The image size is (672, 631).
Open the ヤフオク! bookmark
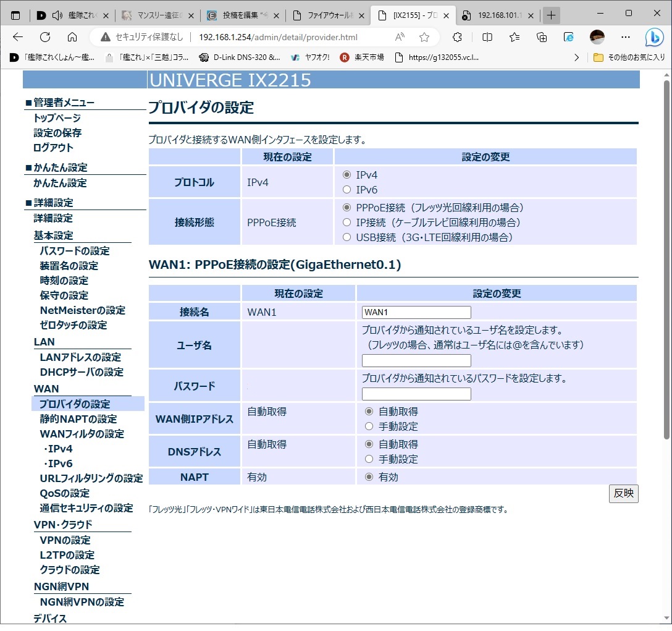[310, 57]
